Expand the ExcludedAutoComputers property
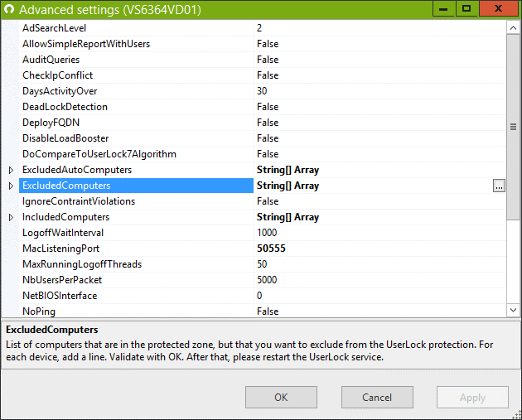The image size is (522, 420). tap(11, 170)
